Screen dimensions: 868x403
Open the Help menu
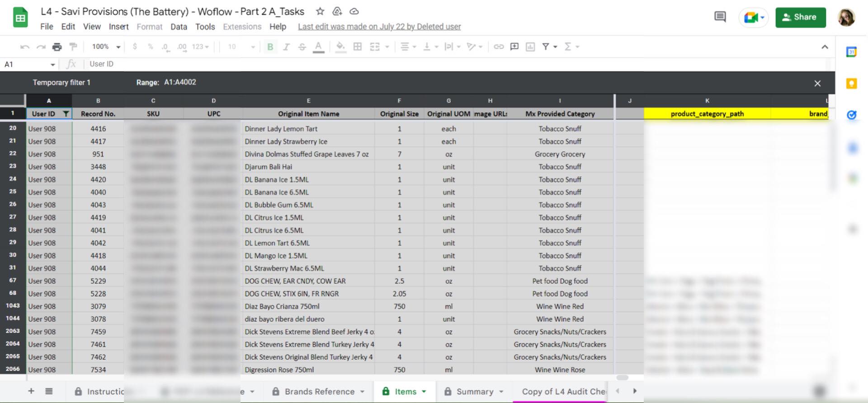pyautogui.click(x=278, y=27)
